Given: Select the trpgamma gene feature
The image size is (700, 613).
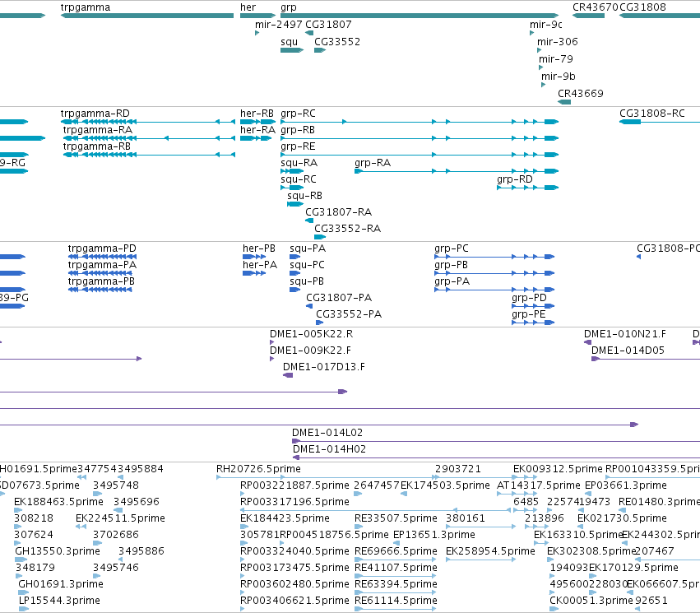Looking at the screenshot, I should 147,16.
